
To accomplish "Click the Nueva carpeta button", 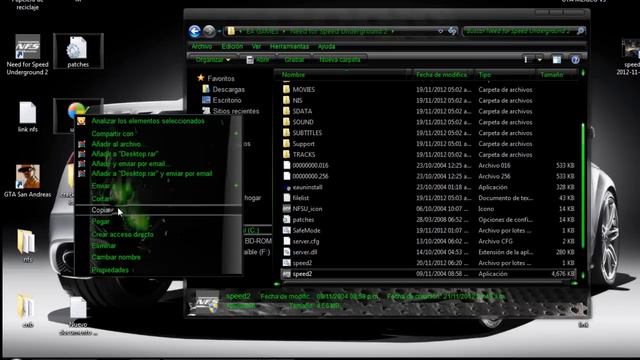I will pyautogui.click(x=340, y=60).
